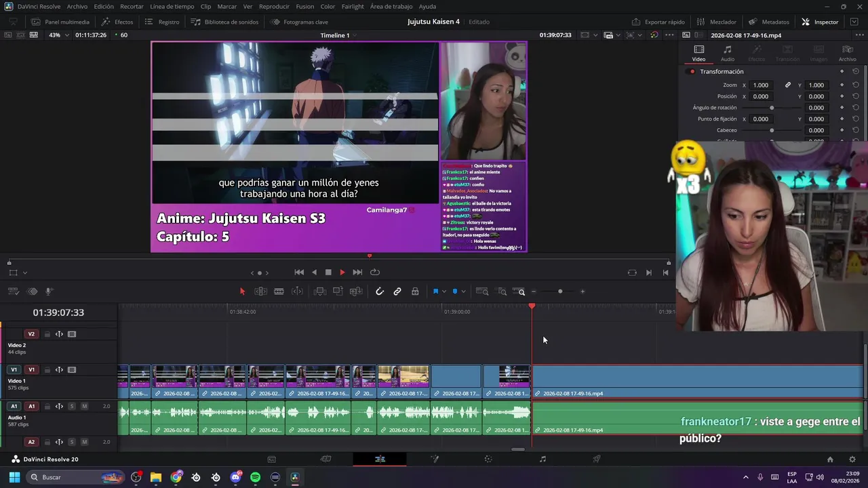Screen dimensions: 868x488
Task: Reset the Transformación section
Action: [x=856, y=71]
